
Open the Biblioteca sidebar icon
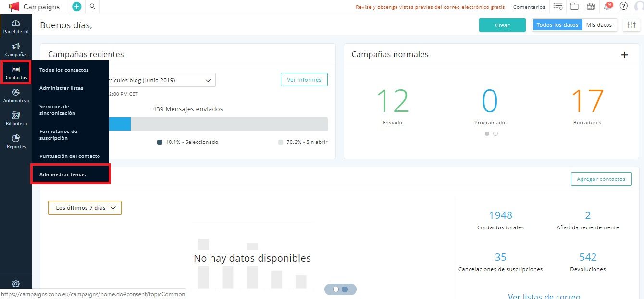point(16,119)
